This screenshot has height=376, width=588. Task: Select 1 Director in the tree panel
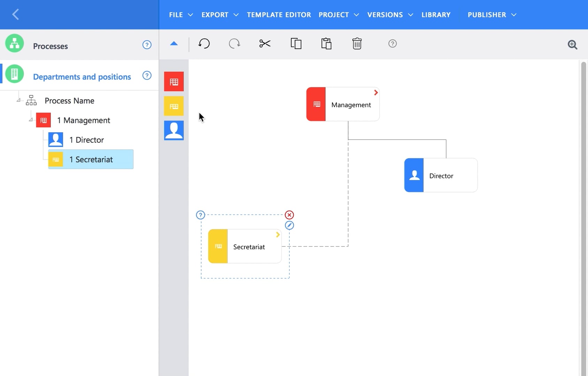[x=86, y=140]
